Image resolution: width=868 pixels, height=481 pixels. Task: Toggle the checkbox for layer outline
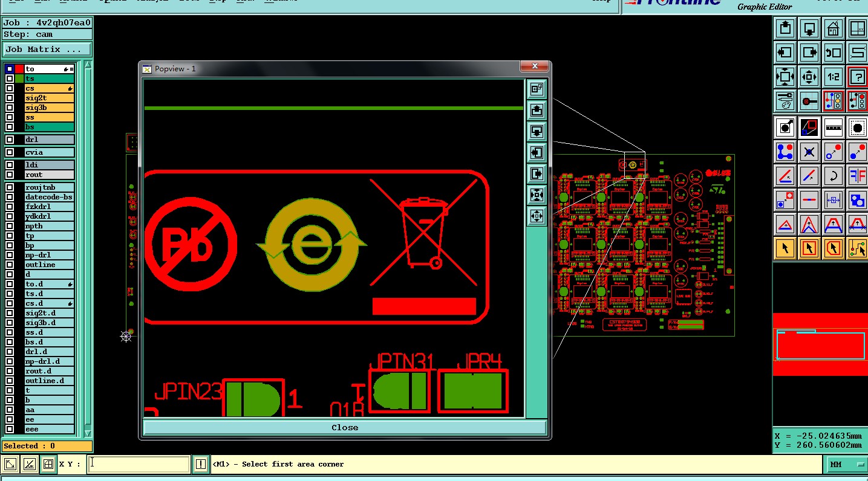point(10,265)
